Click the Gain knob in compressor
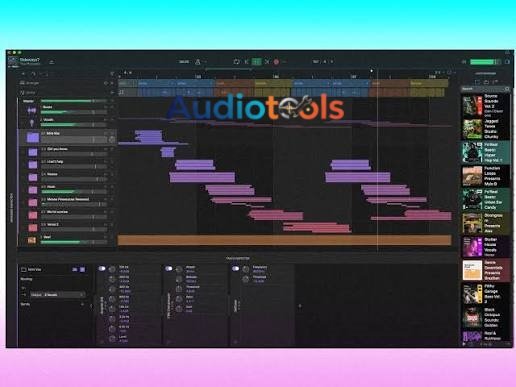Screen dimensions: 516x387 tap(179, 309)
